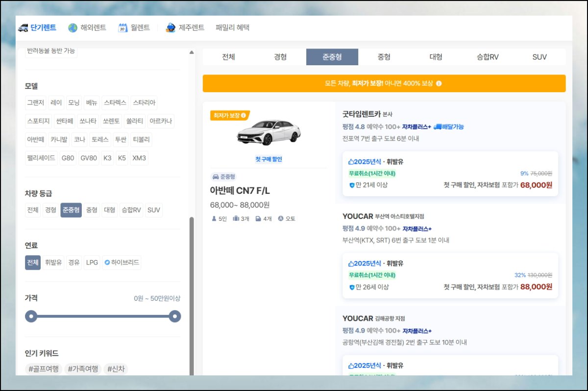Image resolution: width=588 pixels, height=391 pixels.
Task: Open the 제주렌트 tab
Action: click(x=185, y=28)
